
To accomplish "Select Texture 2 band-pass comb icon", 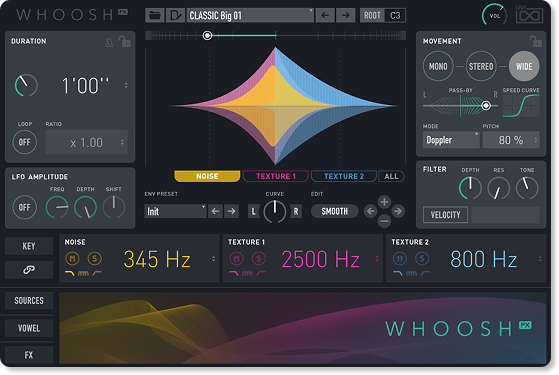I will click(411, 273).
